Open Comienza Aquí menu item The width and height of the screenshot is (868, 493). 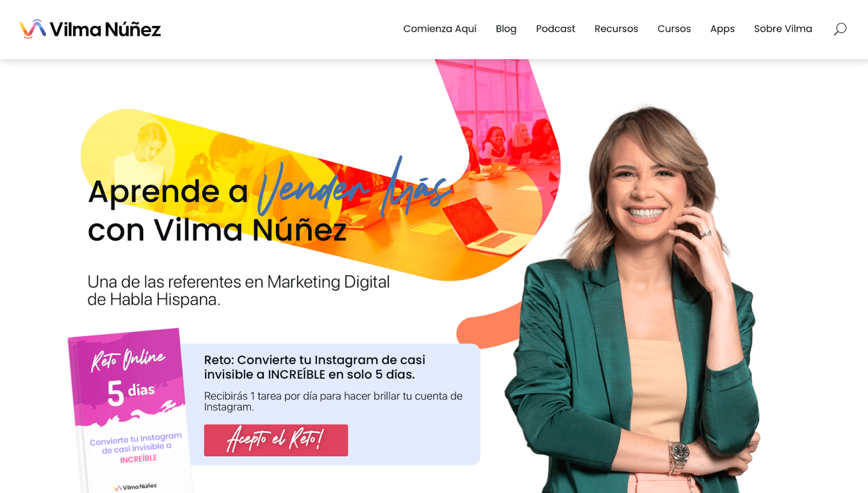click(x=439, y=29)
